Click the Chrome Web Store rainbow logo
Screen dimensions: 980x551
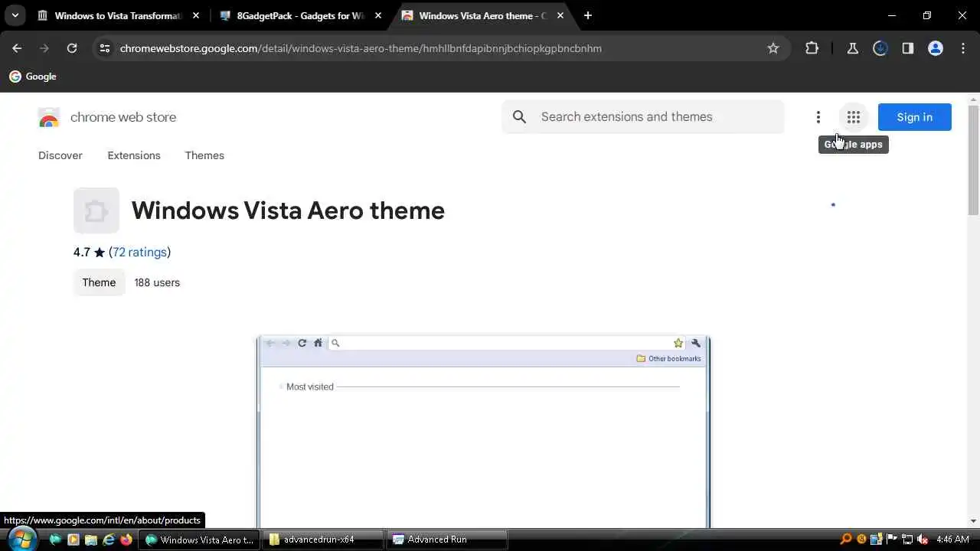point(49,118)
